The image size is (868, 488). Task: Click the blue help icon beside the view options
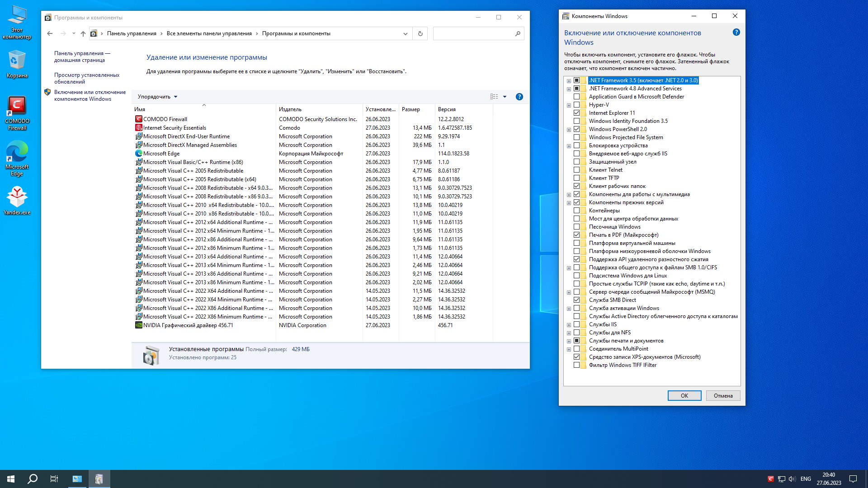[519, 97]
